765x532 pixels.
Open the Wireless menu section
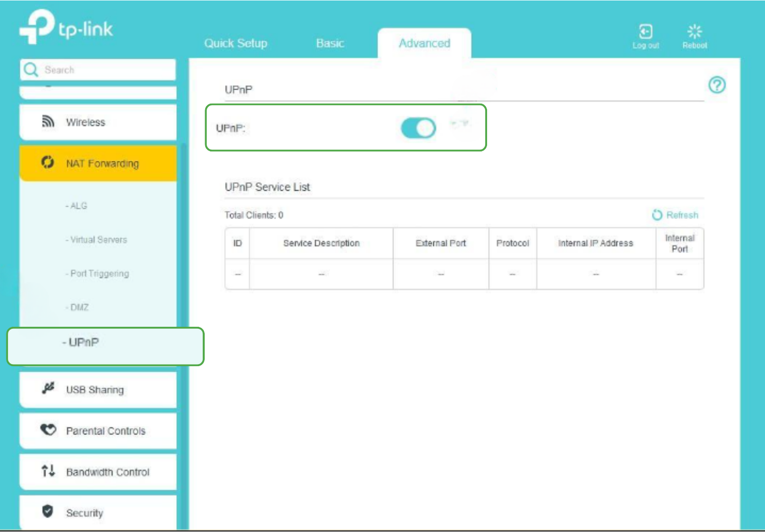click(x=98, y=122)
